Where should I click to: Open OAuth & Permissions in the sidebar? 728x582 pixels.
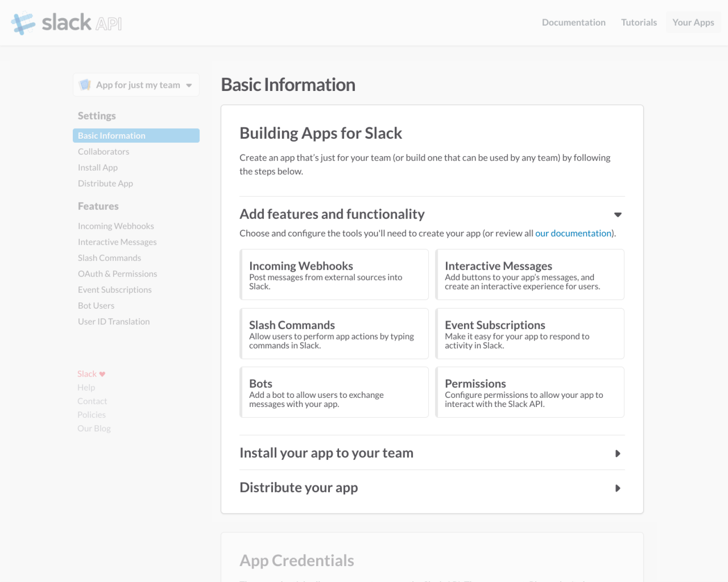[117, 274]
